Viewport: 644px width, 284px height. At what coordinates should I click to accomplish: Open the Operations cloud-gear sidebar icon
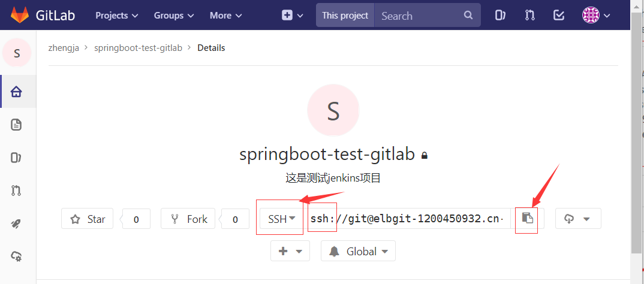(x=16, y=256)
